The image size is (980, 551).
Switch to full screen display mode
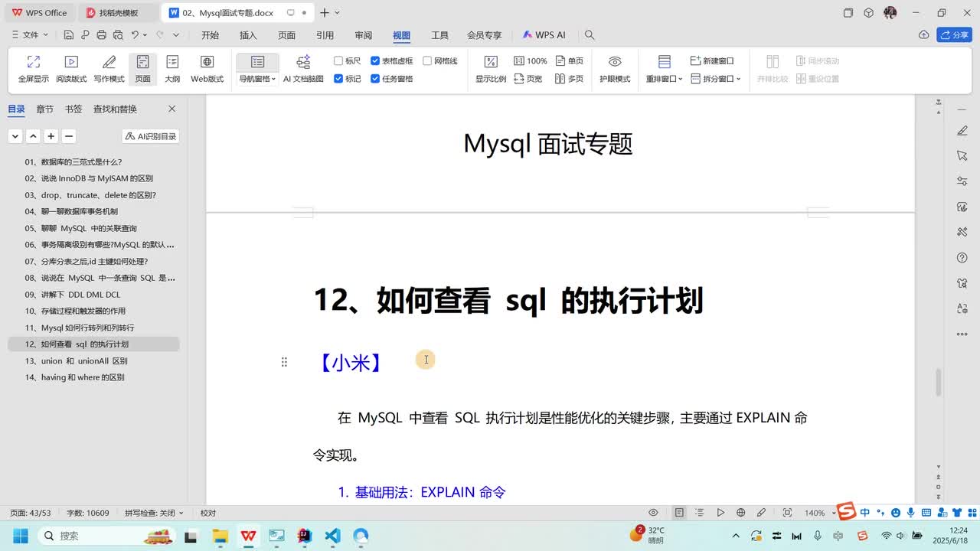tap(33, 69)
